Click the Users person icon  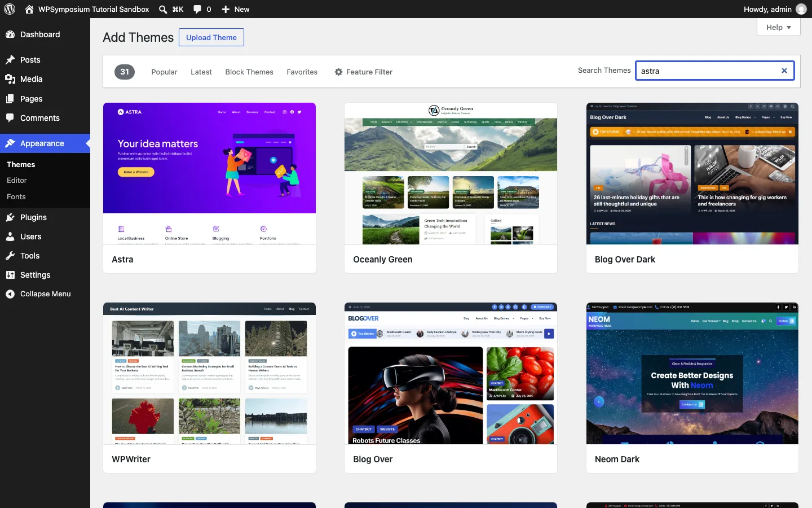click(10, 237)
